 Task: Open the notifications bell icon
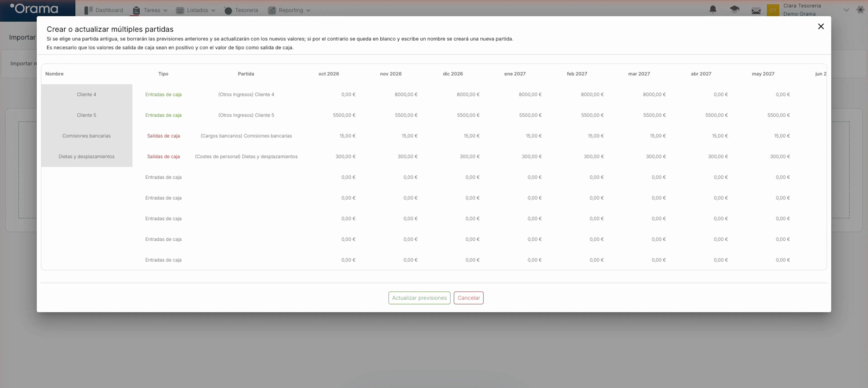pos(713,10)
